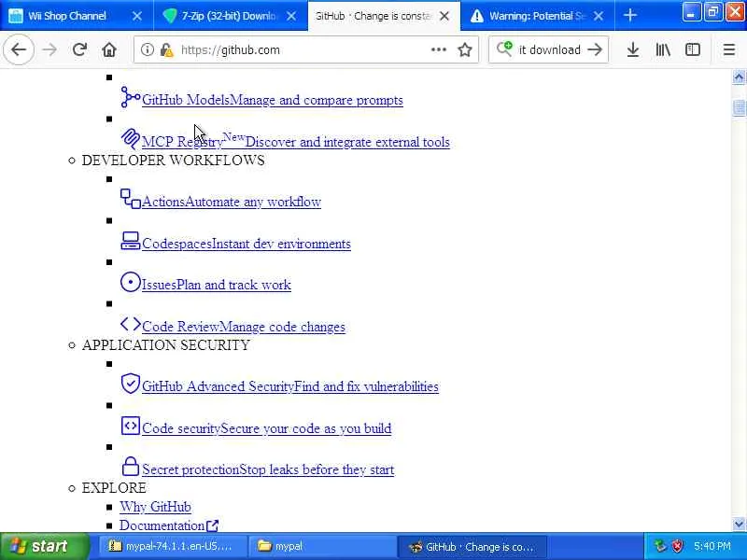
Task: Click the Codespaces laptop icon
Action: 130,241
